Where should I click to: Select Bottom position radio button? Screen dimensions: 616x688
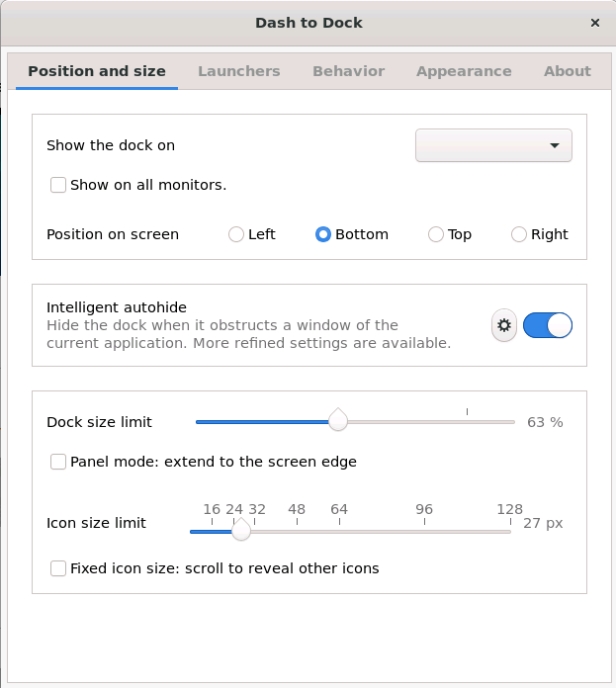point(323,234)
